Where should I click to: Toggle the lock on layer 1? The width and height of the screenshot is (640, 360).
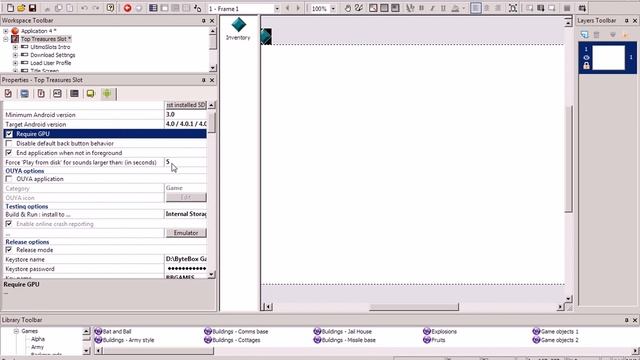(x=586, y=65)
